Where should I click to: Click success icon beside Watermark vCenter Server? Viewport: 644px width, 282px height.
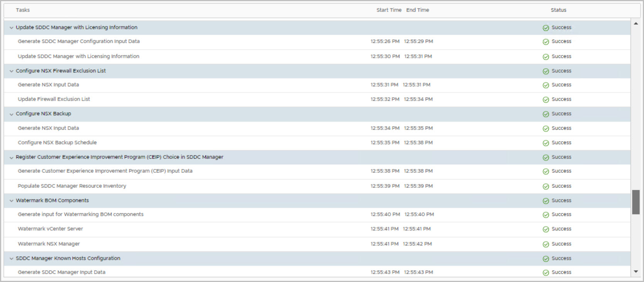click(x=546, y=229)
